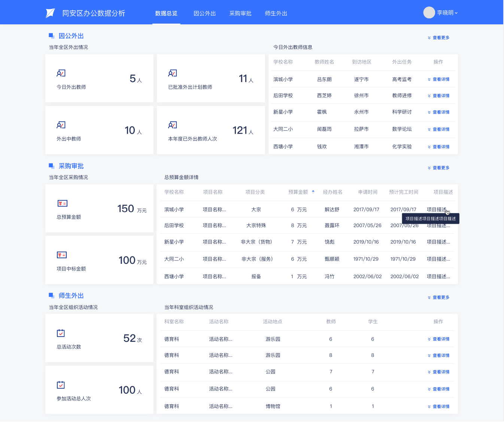Click the calendar icon above 总活动次数
The image size is (504, 422).
(61, 333)
